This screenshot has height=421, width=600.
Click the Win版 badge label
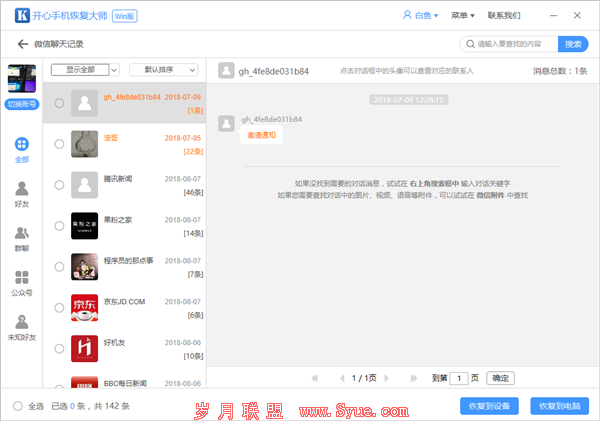[x=125, y=16]
